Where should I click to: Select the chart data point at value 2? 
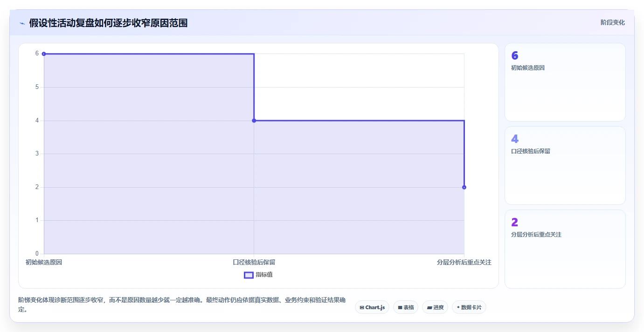coord(464,187)
